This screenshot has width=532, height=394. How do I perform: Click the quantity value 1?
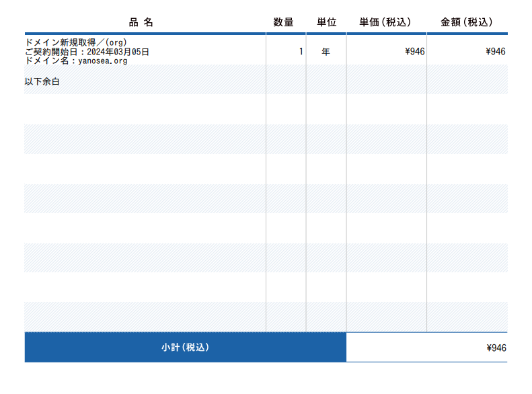click(x=301, y=52)
